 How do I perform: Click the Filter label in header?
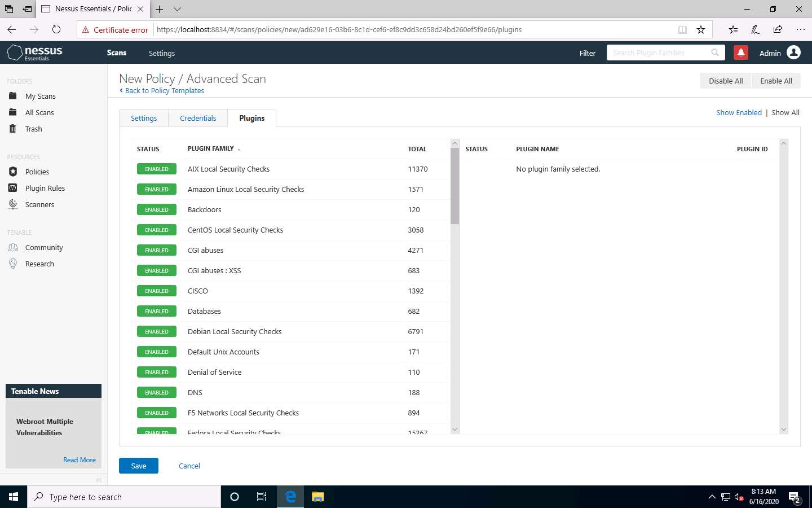coord(588,53)
